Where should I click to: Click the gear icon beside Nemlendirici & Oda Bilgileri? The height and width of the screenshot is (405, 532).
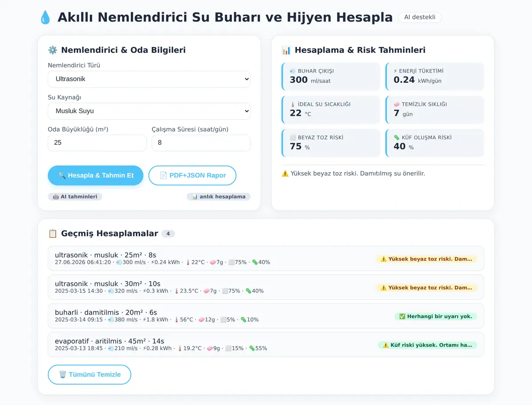pos(53,50)
